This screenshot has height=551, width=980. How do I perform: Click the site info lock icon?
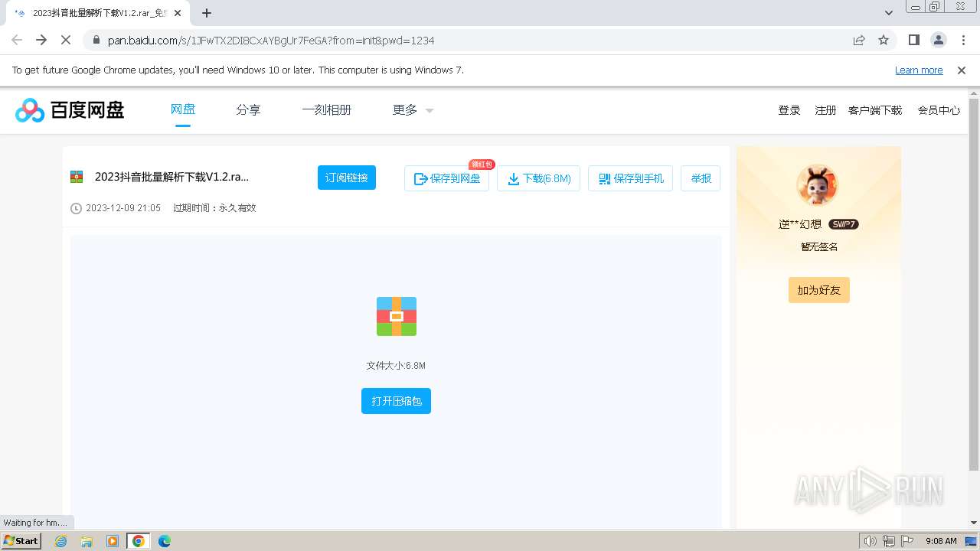pos(95,40)
